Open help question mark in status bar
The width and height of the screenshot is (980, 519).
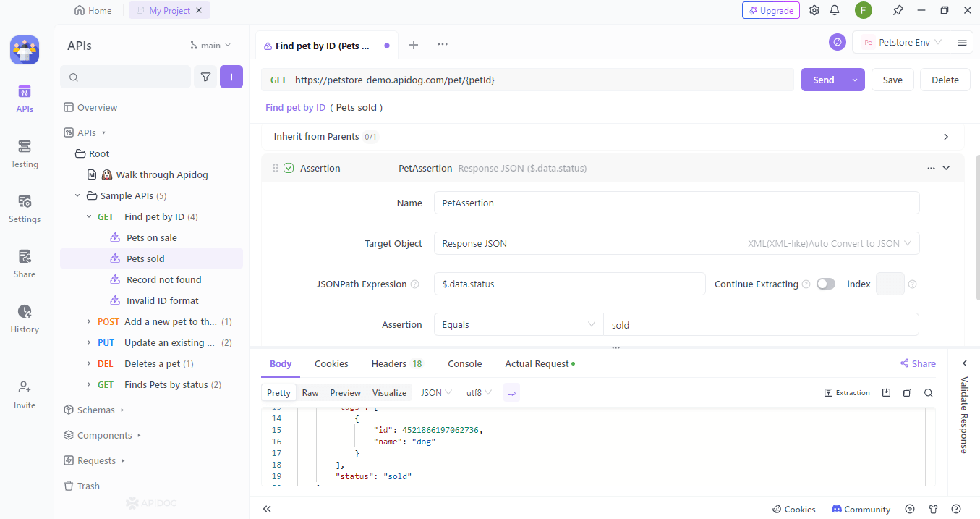coord(956,509)
